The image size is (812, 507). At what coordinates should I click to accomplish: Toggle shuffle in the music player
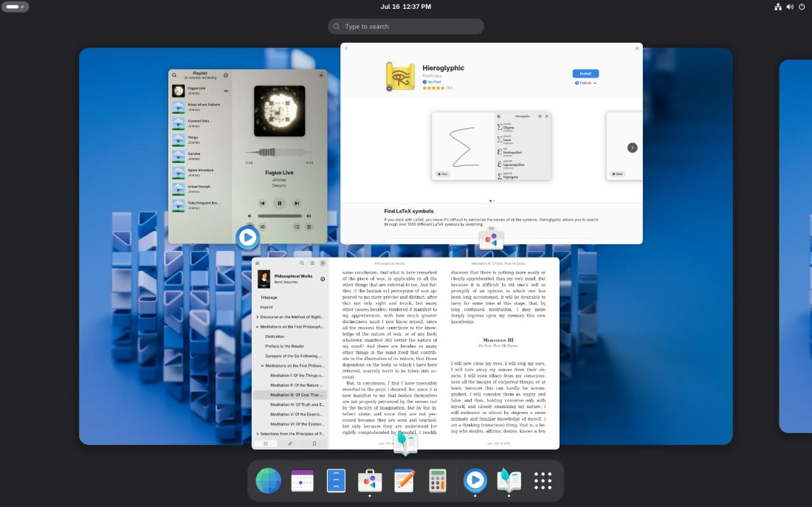263,227
